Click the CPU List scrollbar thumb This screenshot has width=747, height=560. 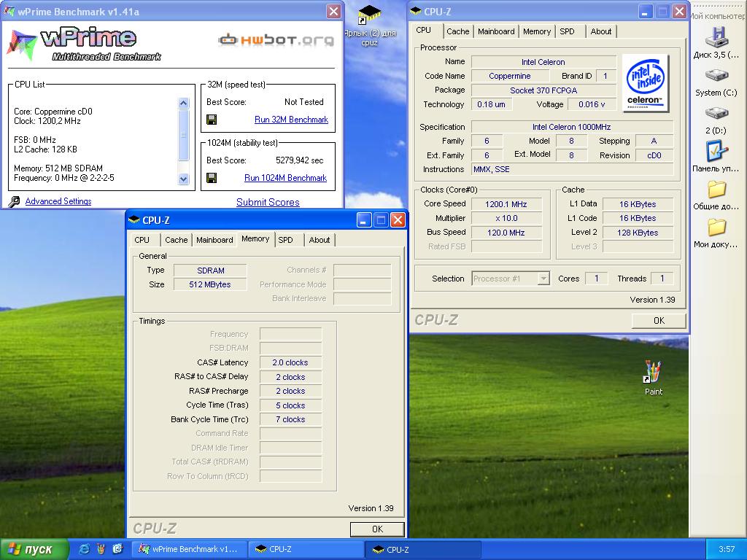pos(183,135)
